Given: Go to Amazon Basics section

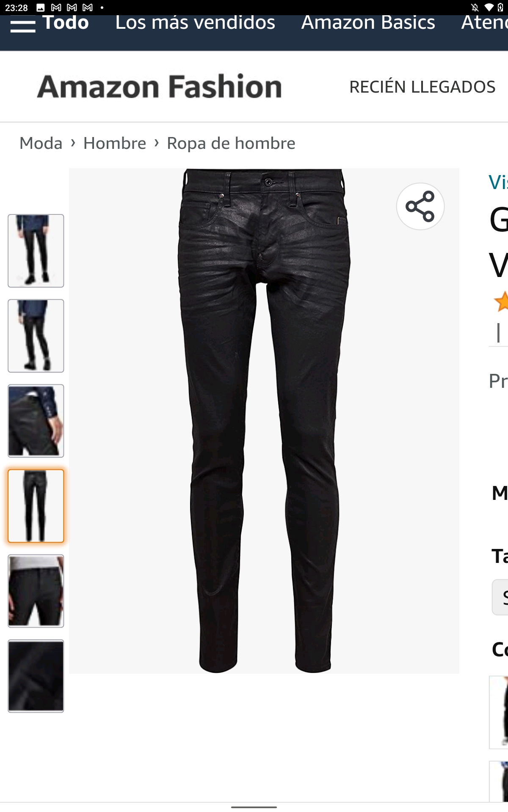Looking at the screenshot, I should (x=368, y=23).
